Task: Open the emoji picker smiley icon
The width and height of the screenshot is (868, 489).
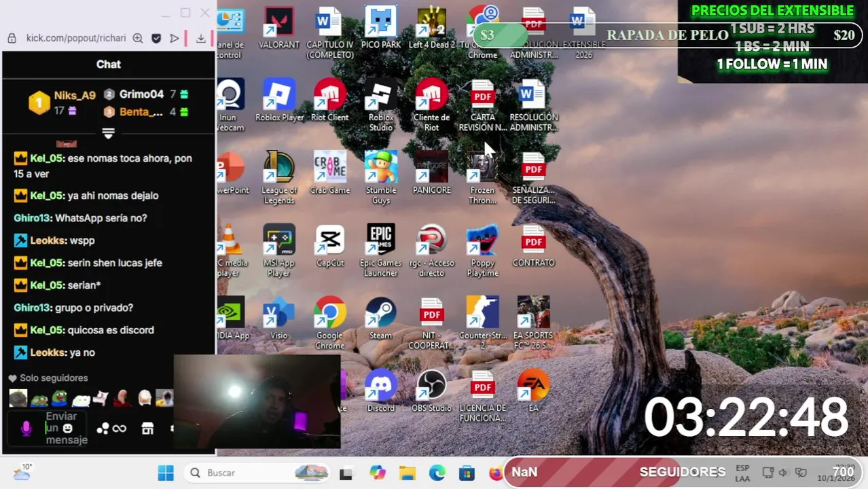Action: (x=68, y=429)
